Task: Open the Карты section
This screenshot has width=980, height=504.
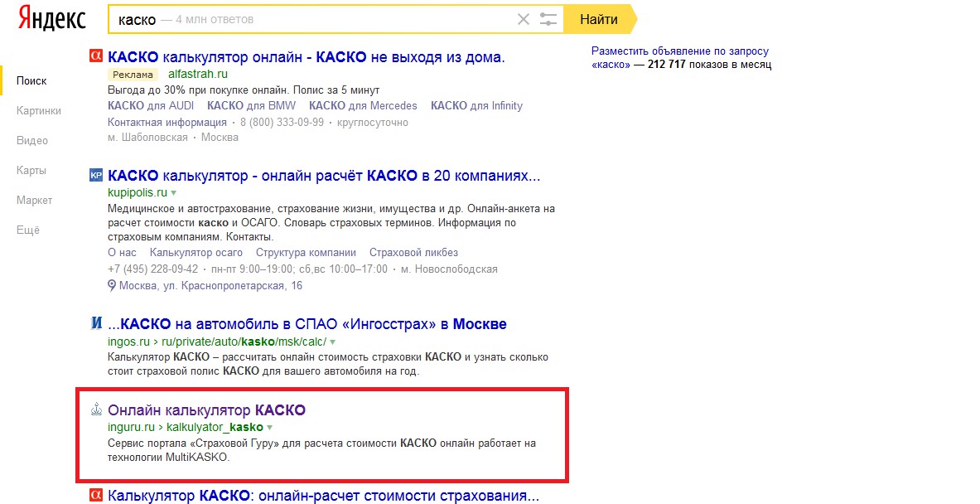Action: coord(31,170)
